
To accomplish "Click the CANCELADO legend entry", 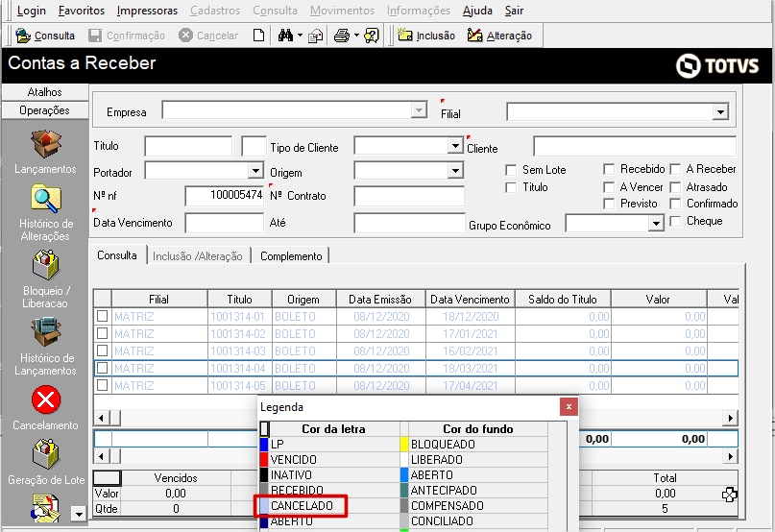I will (302, 506).
